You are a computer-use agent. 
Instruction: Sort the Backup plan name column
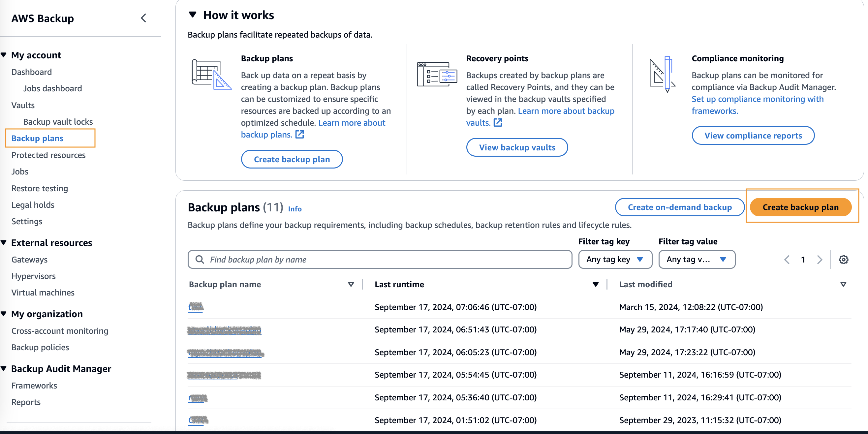[351, 284]
